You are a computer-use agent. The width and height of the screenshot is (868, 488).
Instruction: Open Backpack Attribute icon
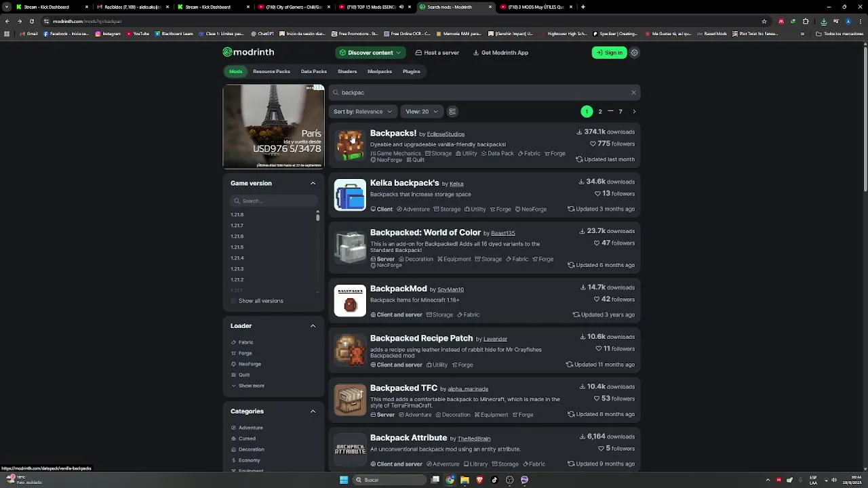(x=350, y=450)
